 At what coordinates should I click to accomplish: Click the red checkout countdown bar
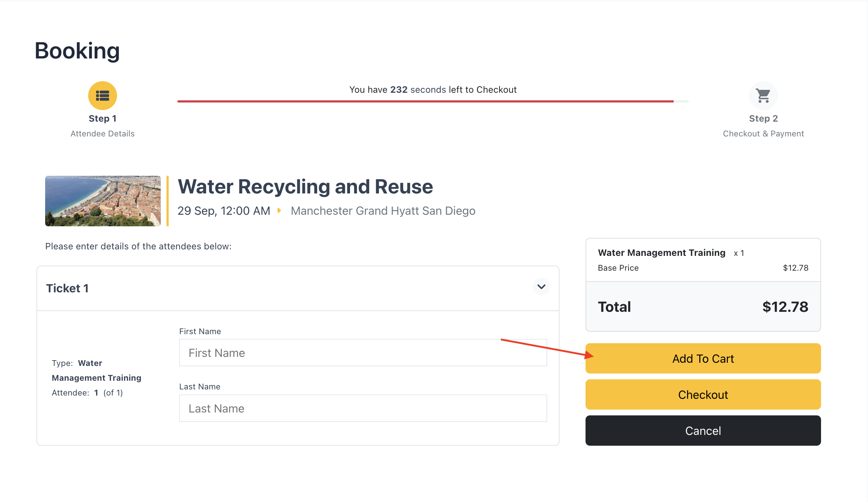click(425, 101)
